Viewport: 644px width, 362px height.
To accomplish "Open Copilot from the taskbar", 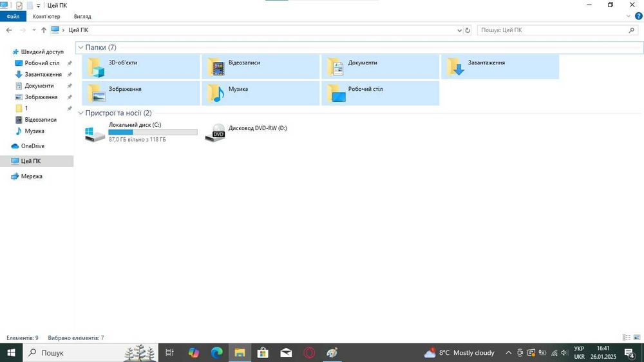I will pyautogui.click(x=193, y=352).
